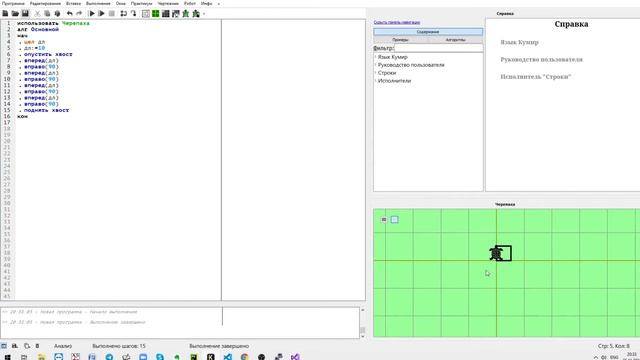Click code line 'поднять хвост'
Viewport: 640px width, 360px height.
point(46,110)
